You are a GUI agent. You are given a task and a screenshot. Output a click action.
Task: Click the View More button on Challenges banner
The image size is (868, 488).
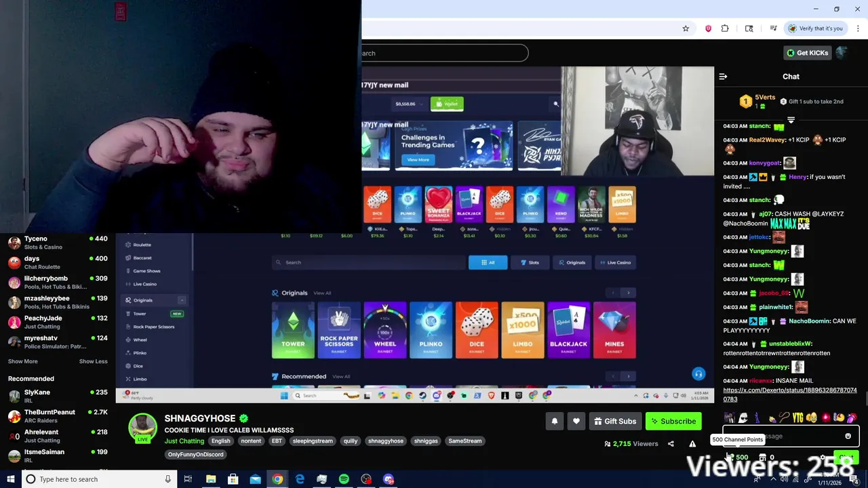(418, 159)
